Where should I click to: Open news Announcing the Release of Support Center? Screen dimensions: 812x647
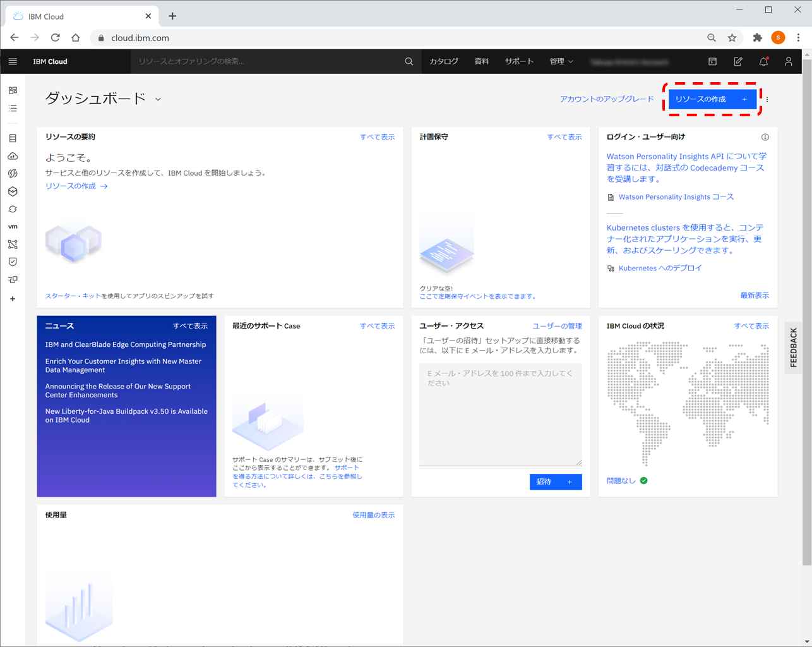(118, 390)
